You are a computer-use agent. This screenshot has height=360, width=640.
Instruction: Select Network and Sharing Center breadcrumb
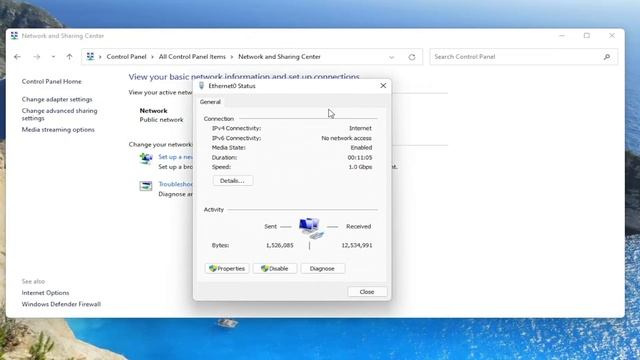pyautogui.click(x=279, y=57)
